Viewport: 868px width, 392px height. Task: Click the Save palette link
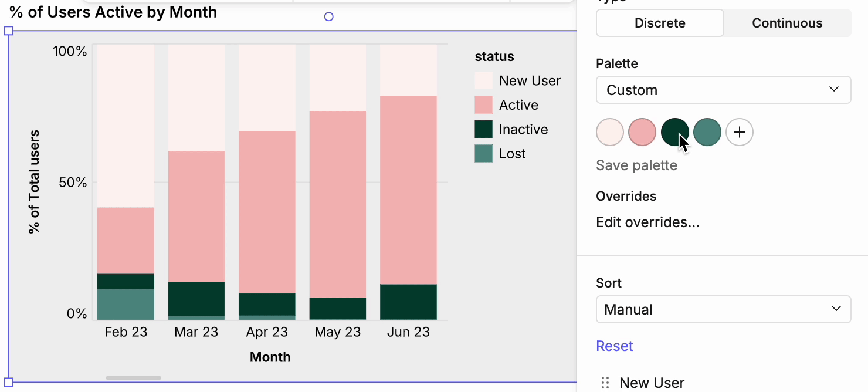pyautogui.click(x=636, y=165)
